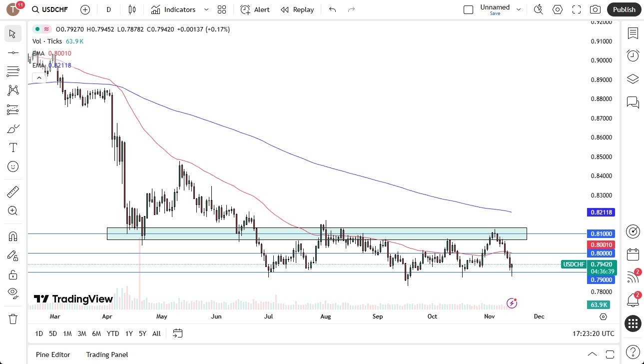The width and height of the screenshot is (644, 364).
Task: Open the Watchlist panel icon
Action: pos(633,33)
